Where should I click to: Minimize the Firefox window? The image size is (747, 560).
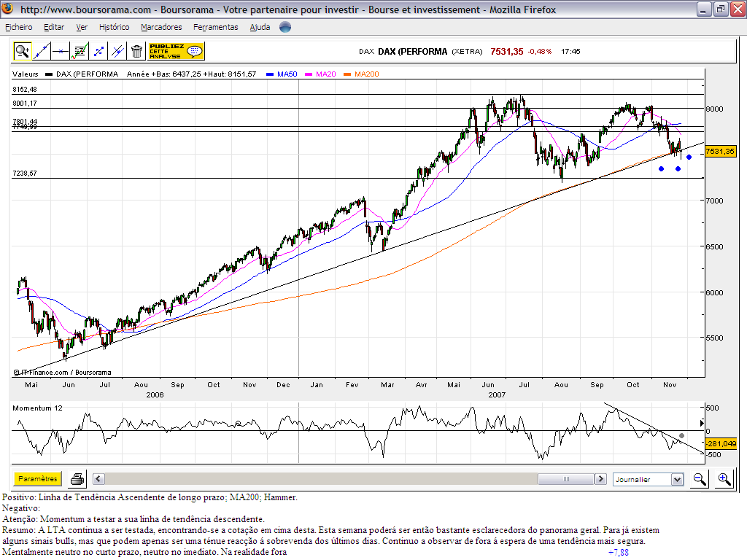[704, 9]
